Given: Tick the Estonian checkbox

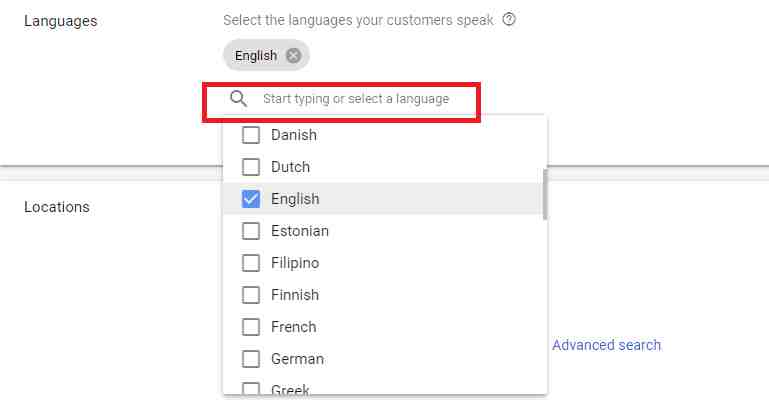Looking at the screenshot, I should tap(251, 231).
